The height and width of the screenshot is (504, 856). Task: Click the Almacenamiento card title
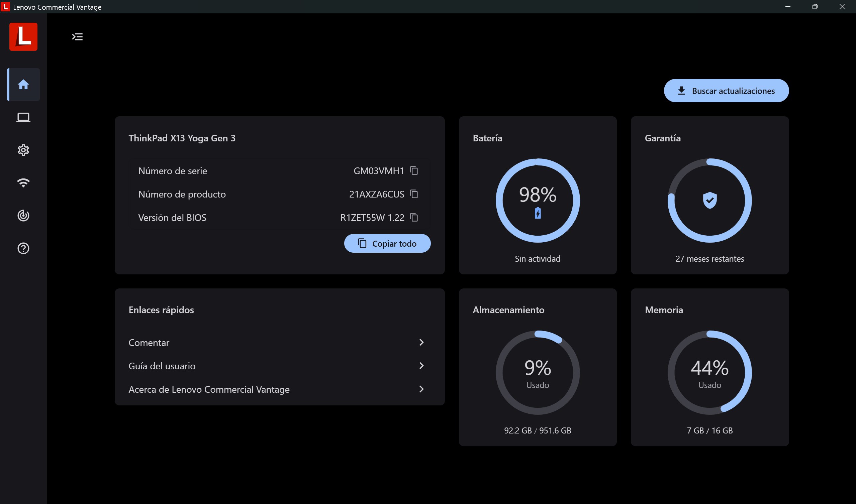point(508,310)
